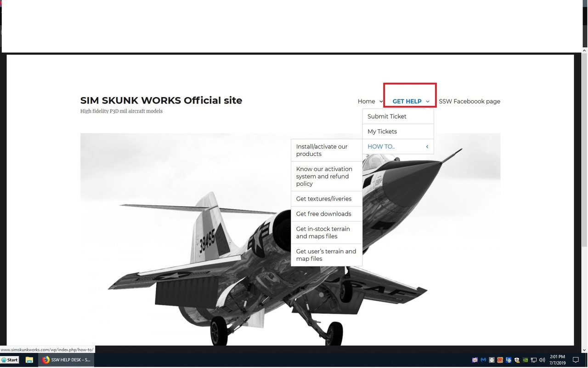
Task: Open File Explorer from the taskbar
Action: tap(29, 360)
